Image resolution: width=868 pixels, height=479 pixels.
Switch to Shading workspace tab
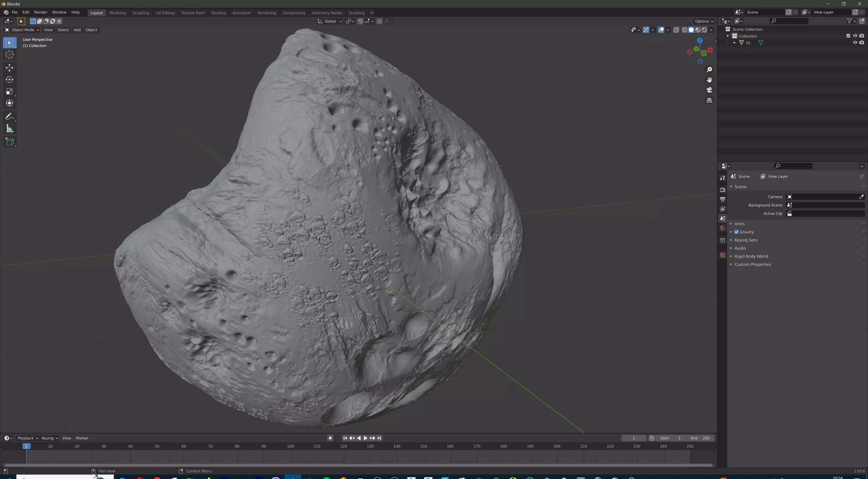click(x=218, y=13)
